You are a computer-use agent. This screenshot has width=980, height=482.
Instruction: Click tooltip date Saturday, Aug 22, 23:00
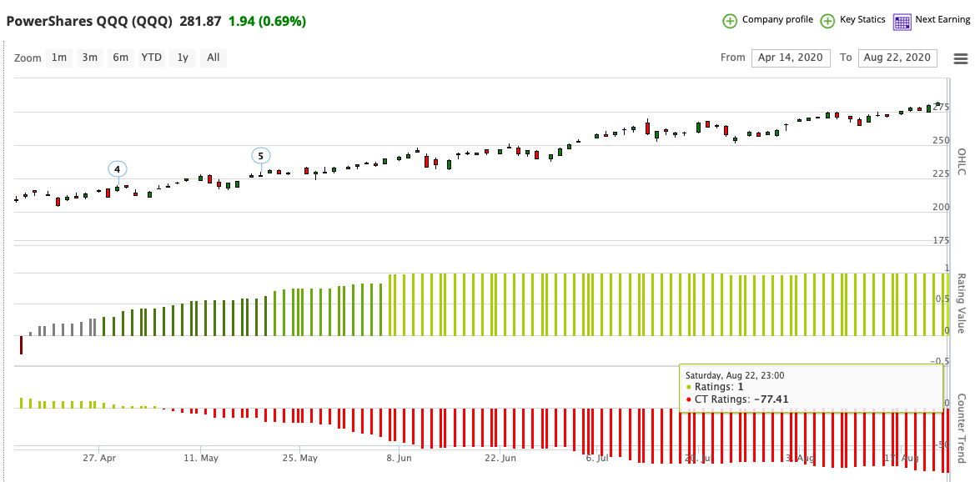pyautogui.click(x=735, y=376)
